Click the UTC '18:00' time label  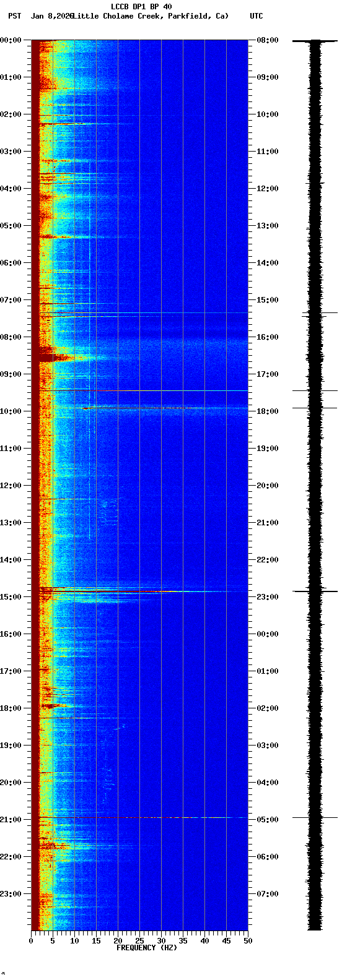268,411
